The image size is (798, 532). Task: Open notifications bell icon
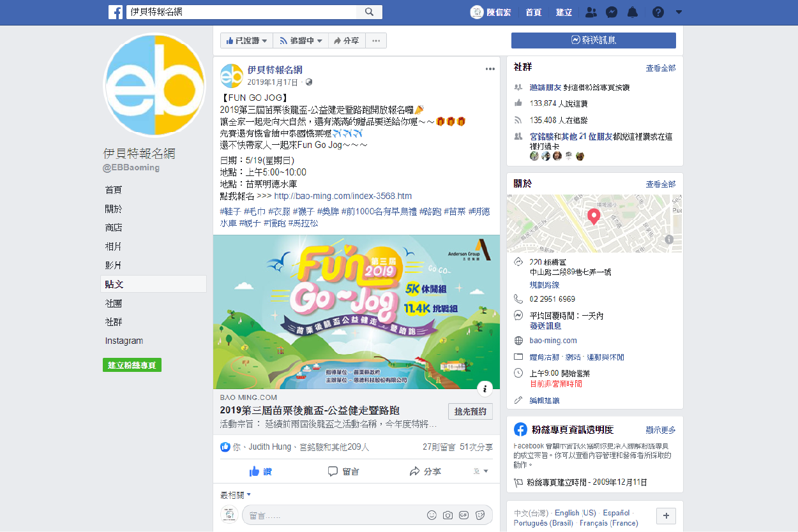tap(633, 12)
